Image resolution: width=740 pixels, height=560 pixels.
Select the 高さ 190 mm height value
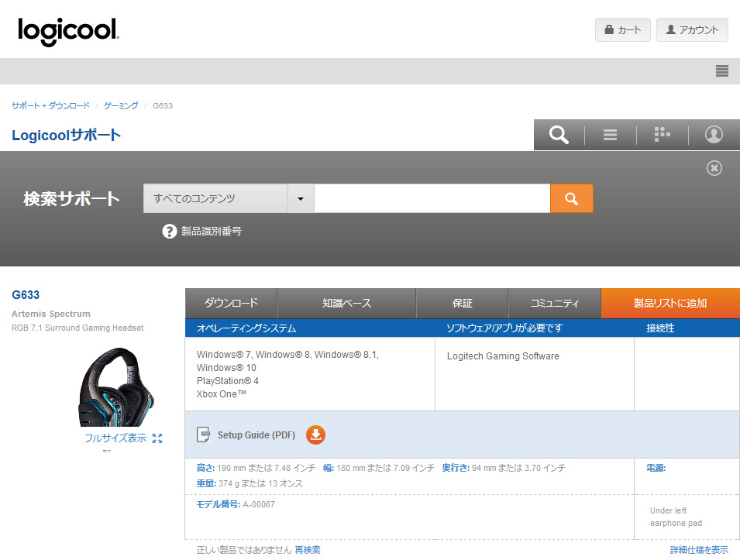pos(267,468)
